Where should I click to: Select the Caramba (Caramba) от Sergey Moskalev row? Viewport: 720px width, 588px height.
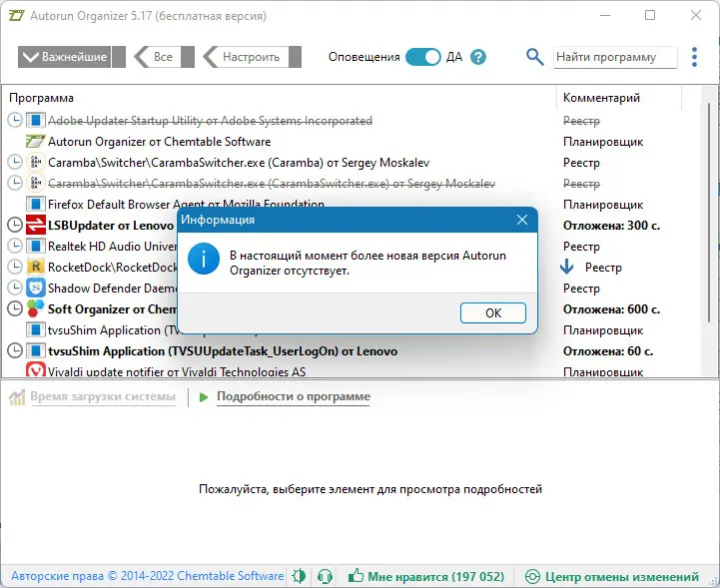tap(352, 163)
